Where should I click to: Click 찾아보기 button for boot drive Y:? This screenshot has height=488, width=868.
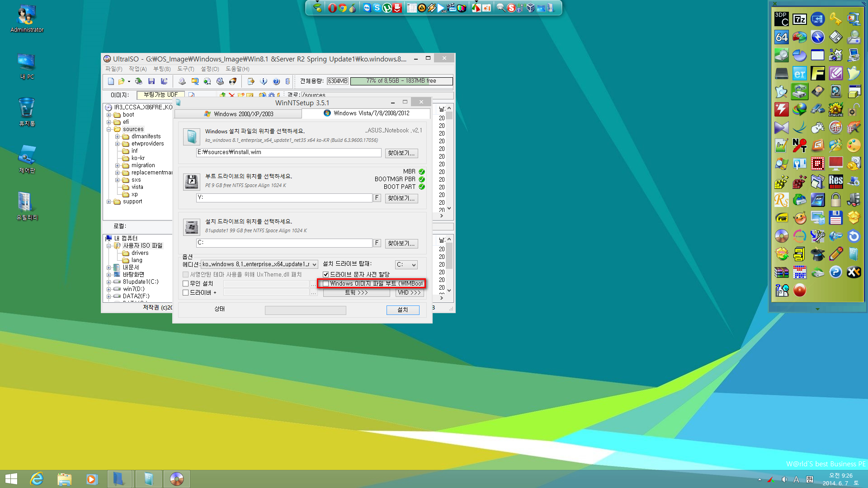(x=401, y=198)
